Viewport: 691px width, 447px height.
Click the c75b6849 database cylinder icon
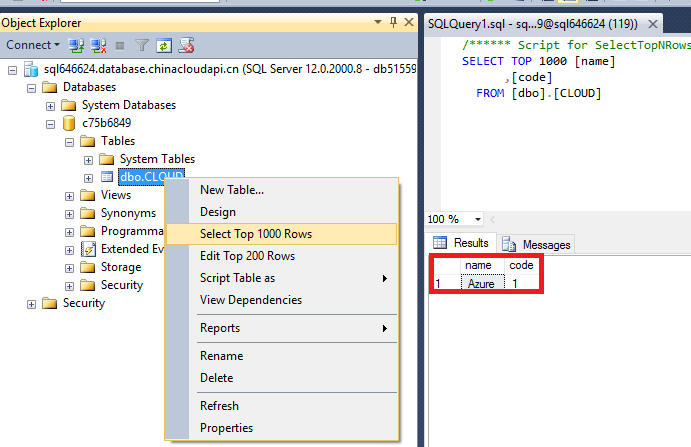click(x=69, y=123)
